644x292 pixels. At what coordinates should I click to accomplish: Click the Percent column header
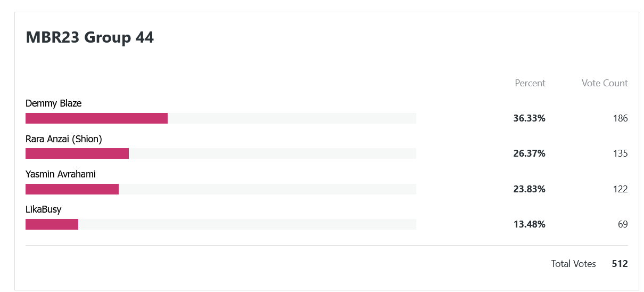tap(530, 83)
